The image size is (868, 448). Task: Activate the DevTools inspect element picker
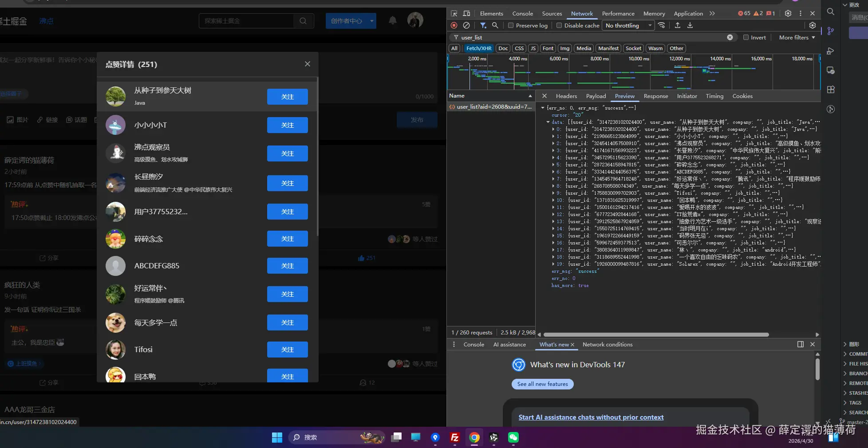(454, 13)
